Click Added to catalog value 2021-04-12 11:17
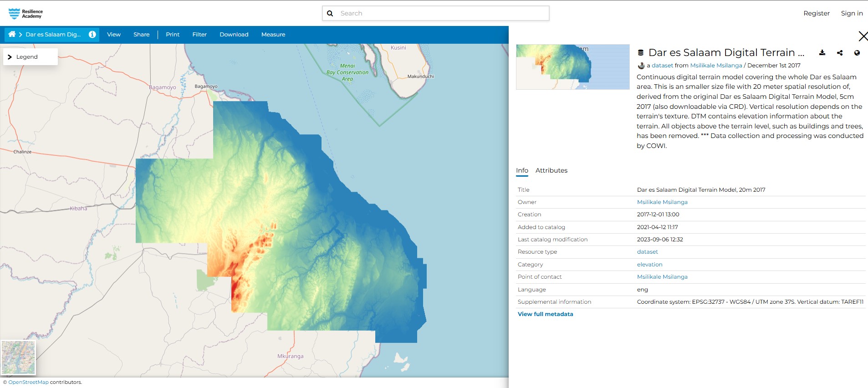This screenshot has height=388, width=868. pos(658,227)
